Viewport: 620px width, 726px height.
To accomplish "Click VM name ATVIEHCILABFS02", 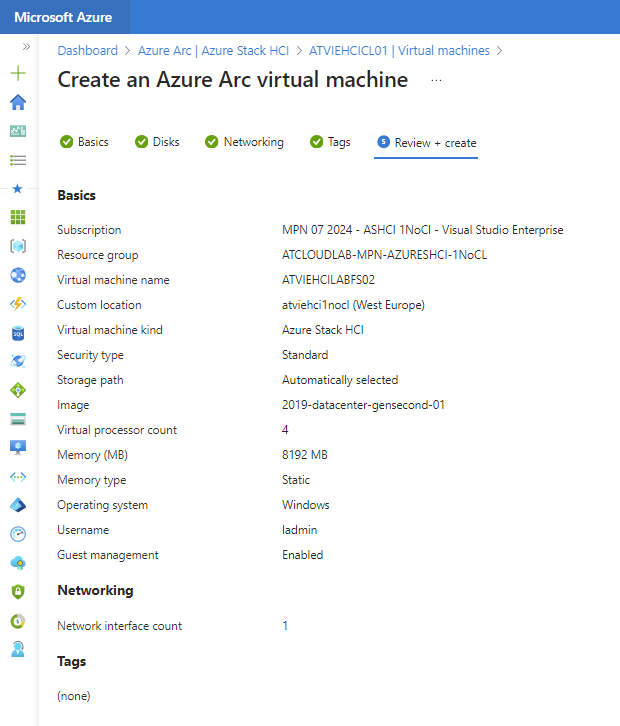I will 328,280.
